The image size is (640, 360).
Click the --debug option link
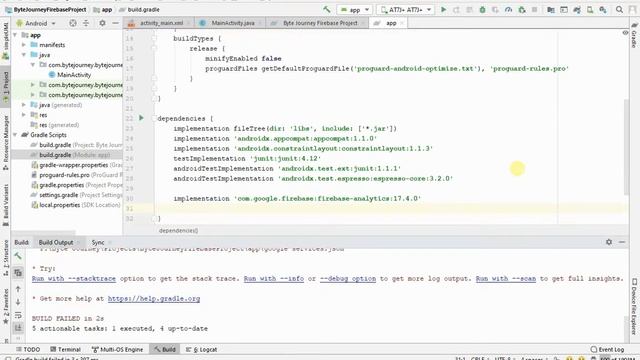tap(348, 279)
